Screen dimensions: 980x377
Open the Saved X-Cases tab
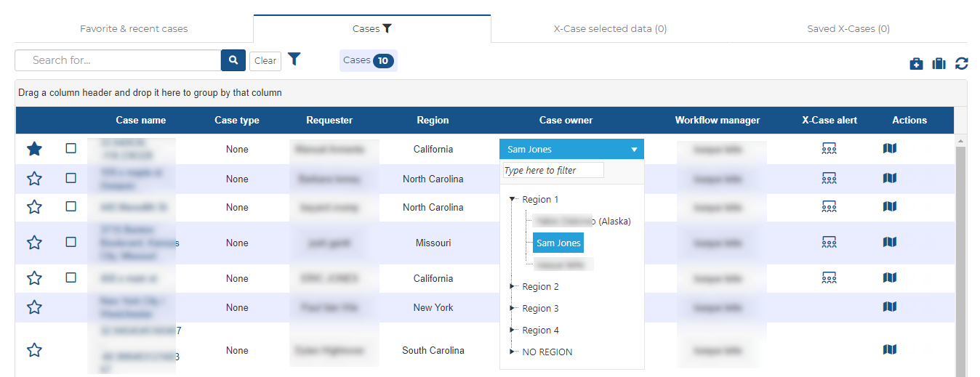tap(848, 29)
